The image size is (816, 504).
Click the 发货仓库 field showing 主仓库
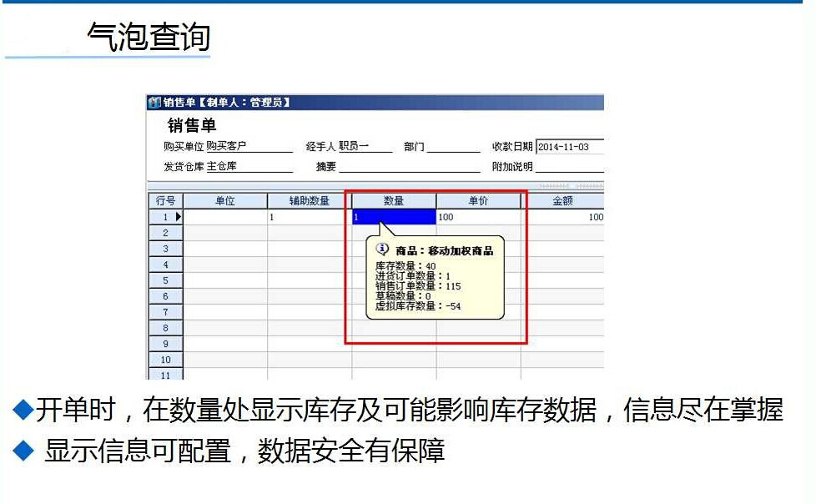tap(249, 167)
